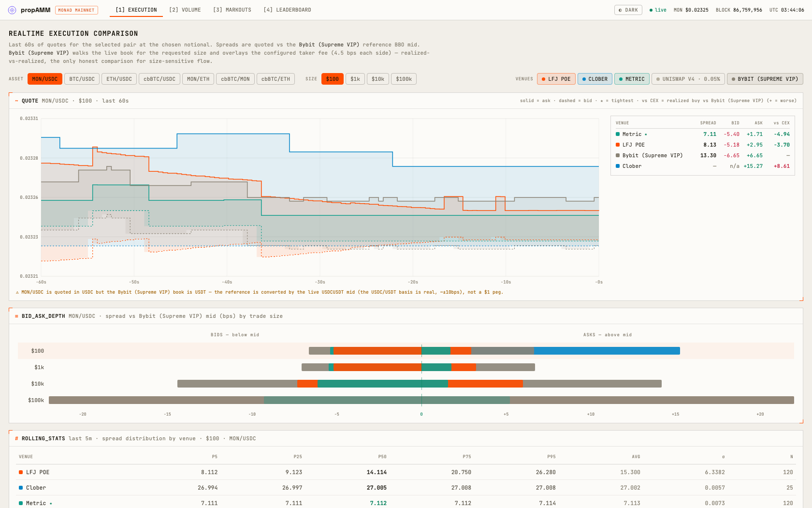Set trade size to $10k
The image size is (812, 508).
(x=378, y=79)
